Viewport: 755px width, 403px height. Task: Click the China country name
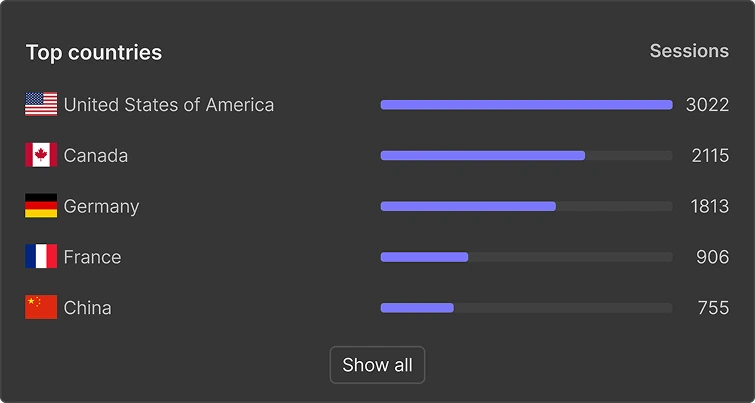tap(88, 308)
